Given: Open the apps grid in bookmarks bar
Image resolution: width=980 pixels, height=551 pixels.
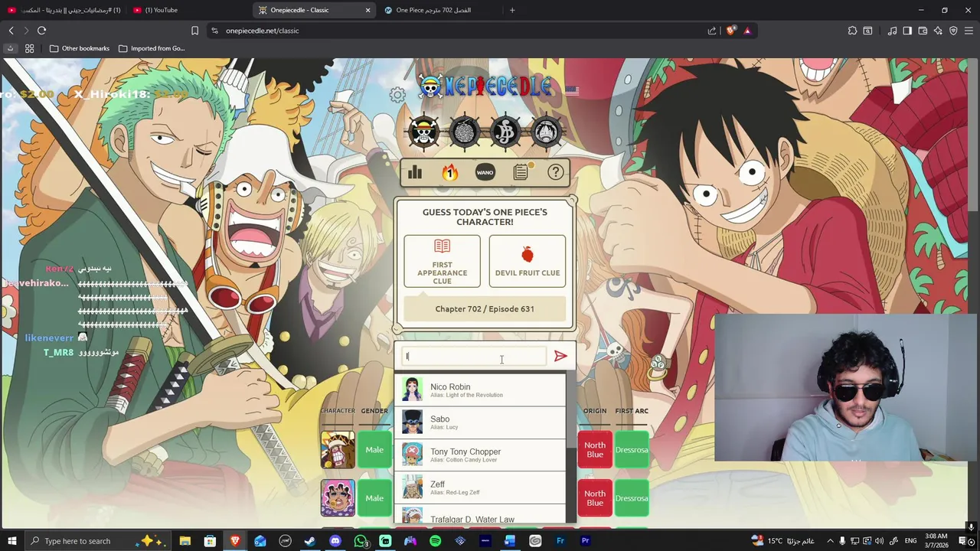Looking at the screenshot, I should (29, 48).
